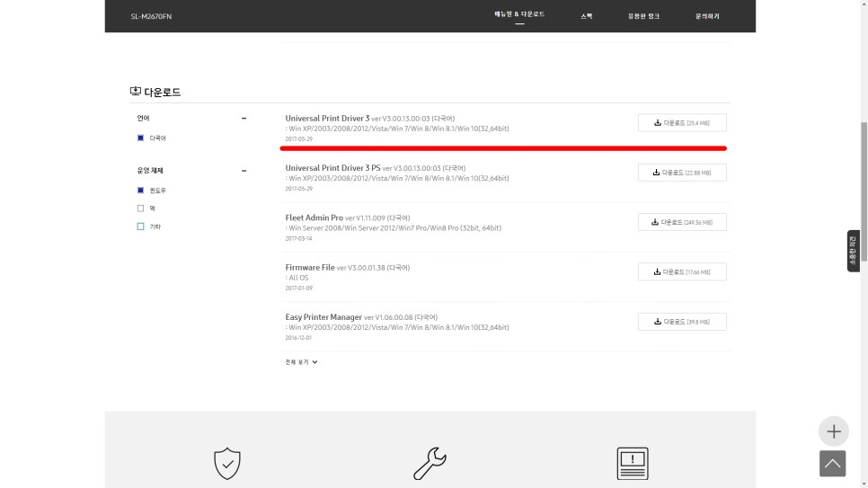Image resolution: width=868 pixels, height=488 pixels.
Task: Download Universal Print Driver 3 PS file
Action: [x=682, y=173]
